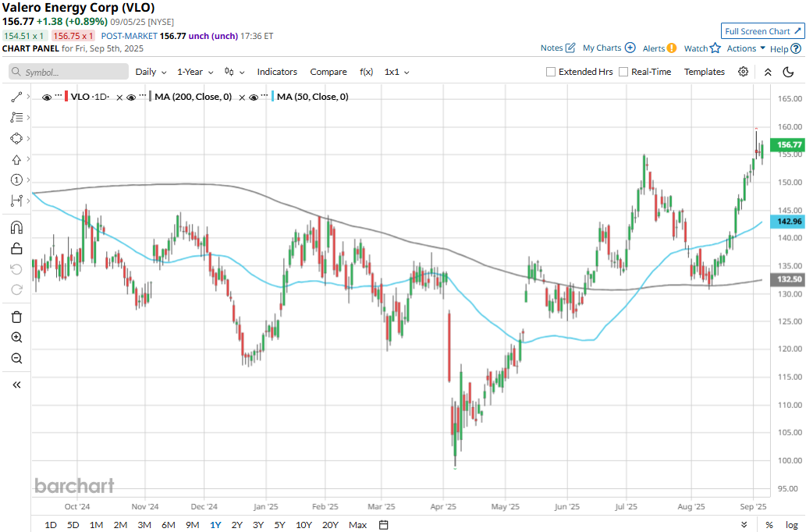Toggle the lock drawings padlock
This screenshot has width=806, height=532.
point(16,249)
